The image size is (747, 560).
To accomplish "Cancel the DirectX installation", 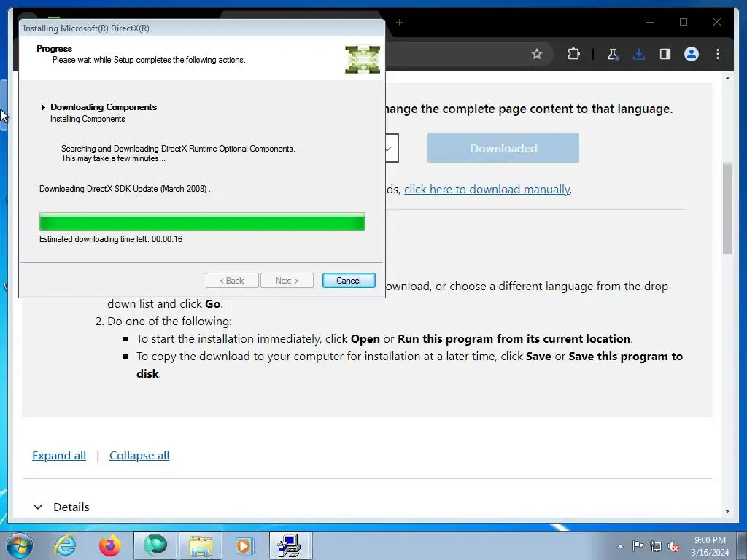I will pos(349,281).
